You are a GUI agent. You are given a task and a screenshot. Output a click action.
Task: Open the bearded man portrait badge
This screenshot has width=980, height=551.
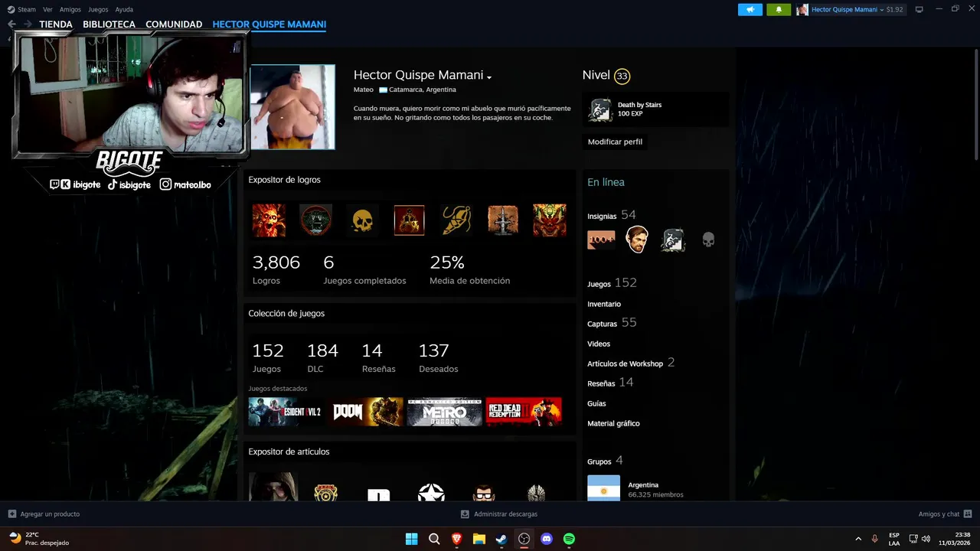tap(637, 240)
